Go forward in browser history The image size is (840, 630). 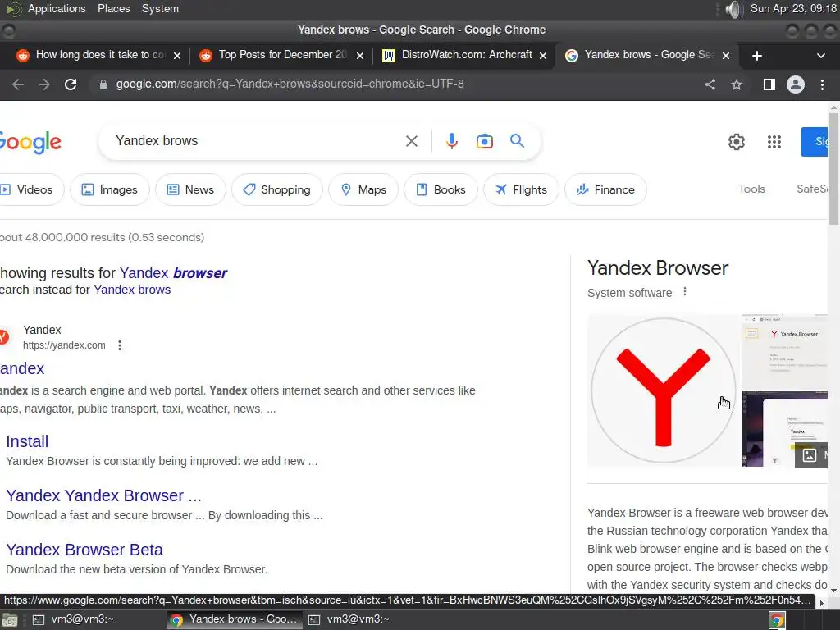(44, 84)
